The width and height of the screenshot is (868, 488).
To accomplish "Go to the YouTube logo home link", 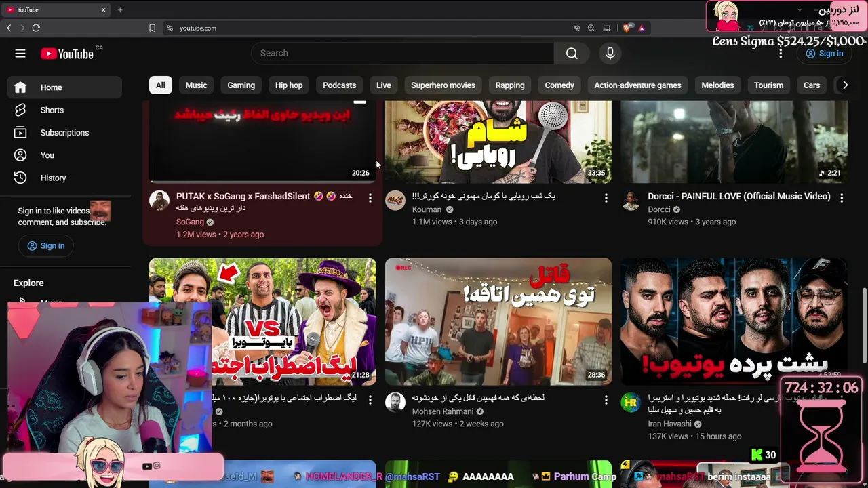I will coord(66,54).
